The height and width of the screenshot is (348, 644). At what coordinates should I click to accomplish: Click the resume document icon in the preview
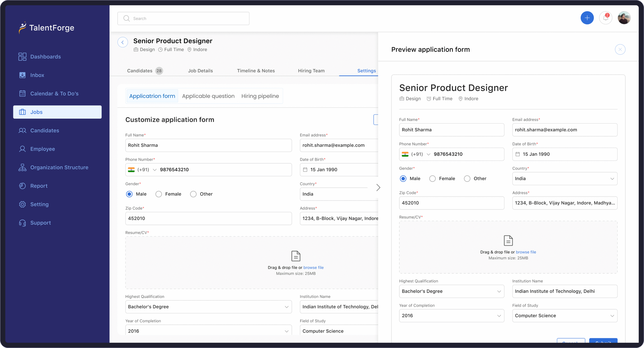click(508, 240)
